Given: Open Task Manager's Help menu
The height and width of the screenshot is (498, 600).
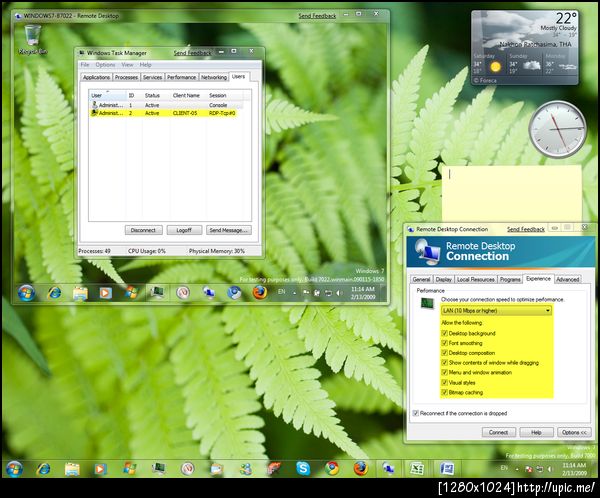Looking at the screenshot, I should coord(145,65).
